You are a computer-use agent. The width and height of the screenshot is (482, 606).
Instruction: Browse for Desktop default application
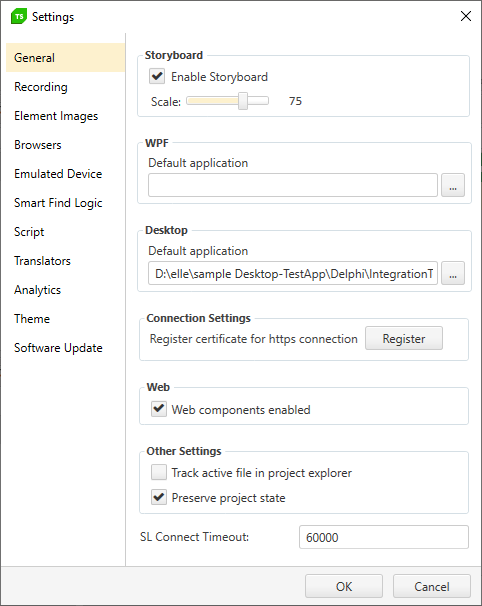[453, 273]
